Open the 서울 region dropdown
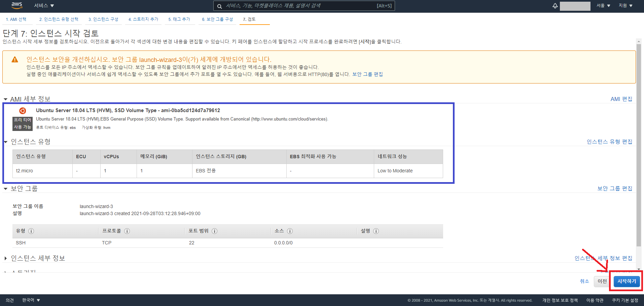 coord(603,6)
